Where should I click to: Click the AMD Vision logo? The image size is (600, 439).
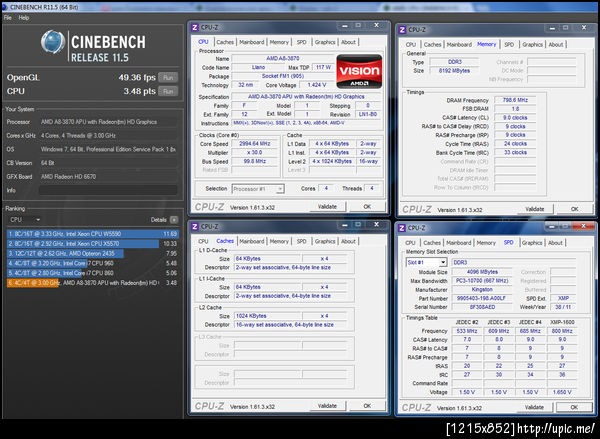[x=359, y=71]
